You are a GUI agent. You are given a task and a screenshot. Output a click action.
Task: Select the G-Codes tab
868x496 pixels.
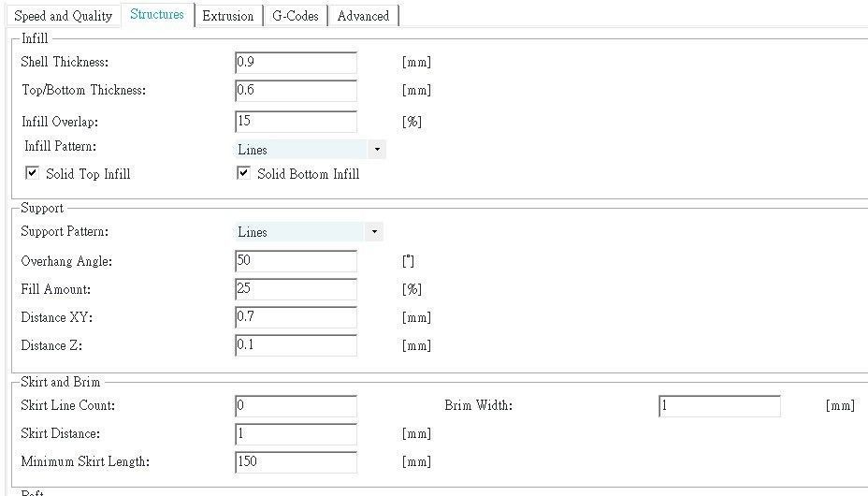point(296,16)
